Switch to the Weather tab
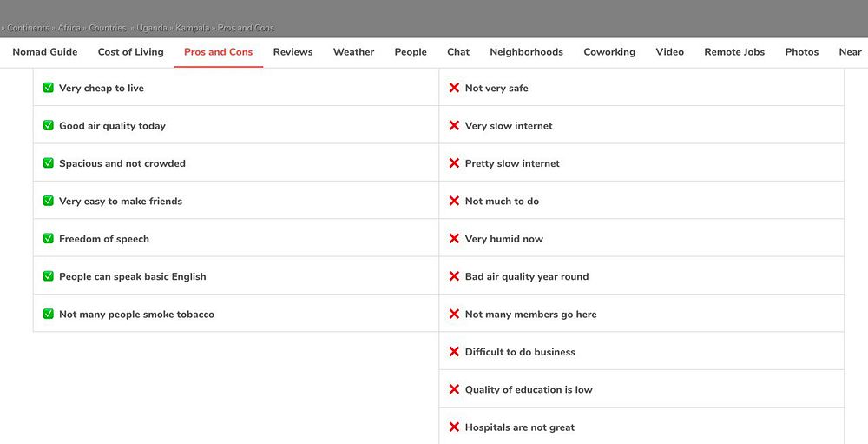 [x=353, y=52]
